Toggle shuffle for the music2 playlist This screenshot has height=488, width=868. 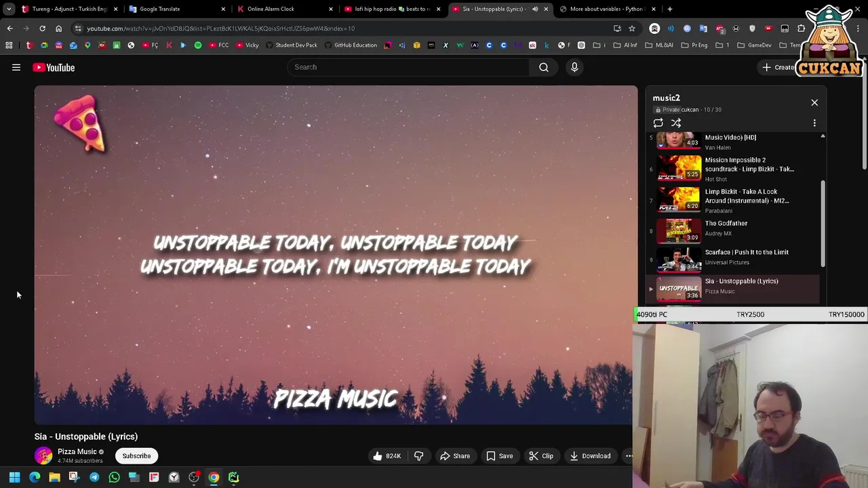(x=676, y=123)
